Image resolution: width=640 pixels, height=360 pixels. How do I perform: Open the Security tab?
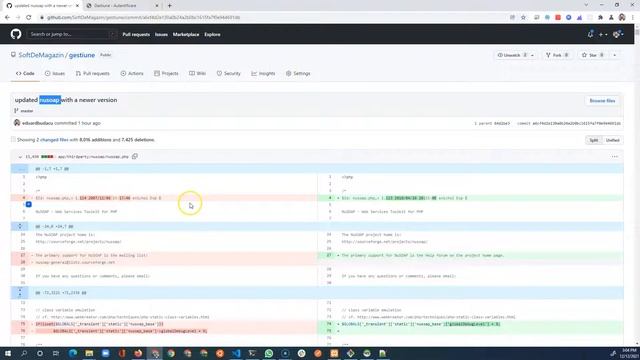[229, 73]
